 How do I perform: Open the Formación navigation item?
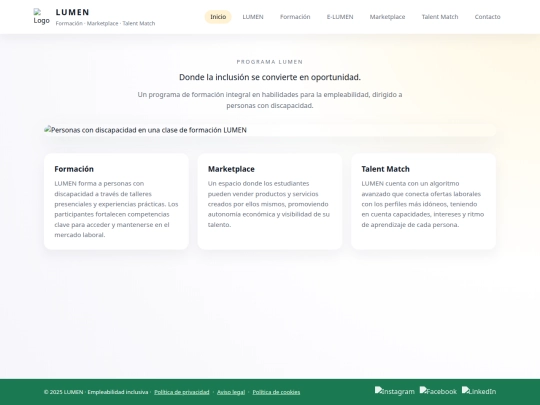(x=295, y=17)
